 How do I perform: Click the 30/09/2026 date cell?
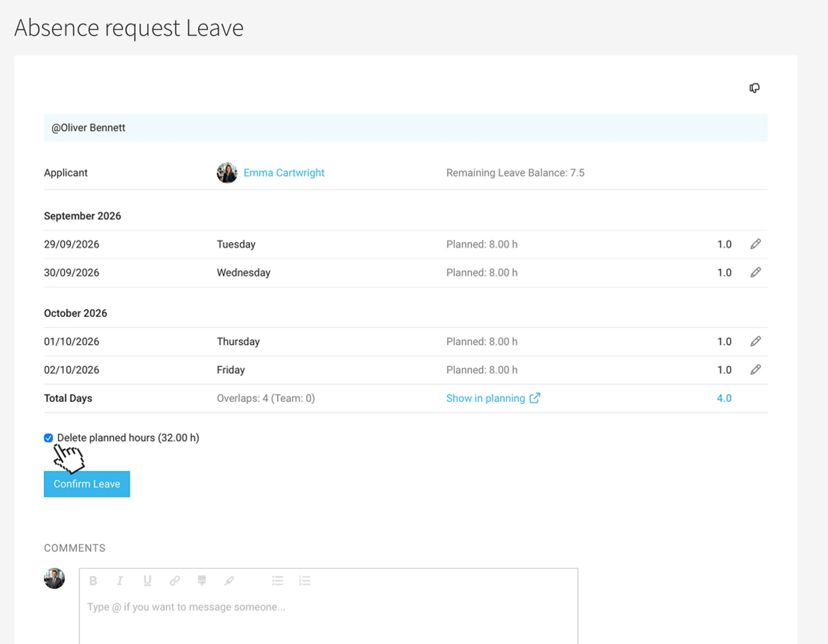(72, 272)
